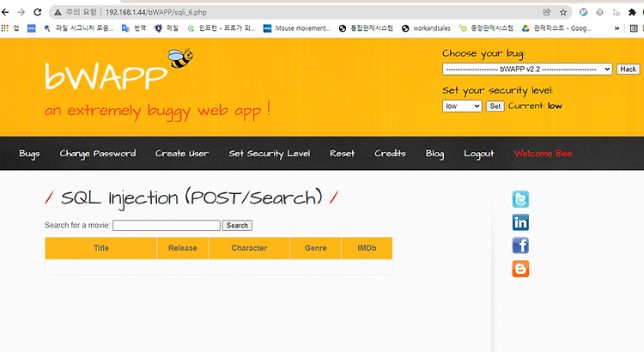The height and width of the screenshot is (352, 644).
Task: Click the bWAPP bee logo
Action: click(x=180, y=58)
